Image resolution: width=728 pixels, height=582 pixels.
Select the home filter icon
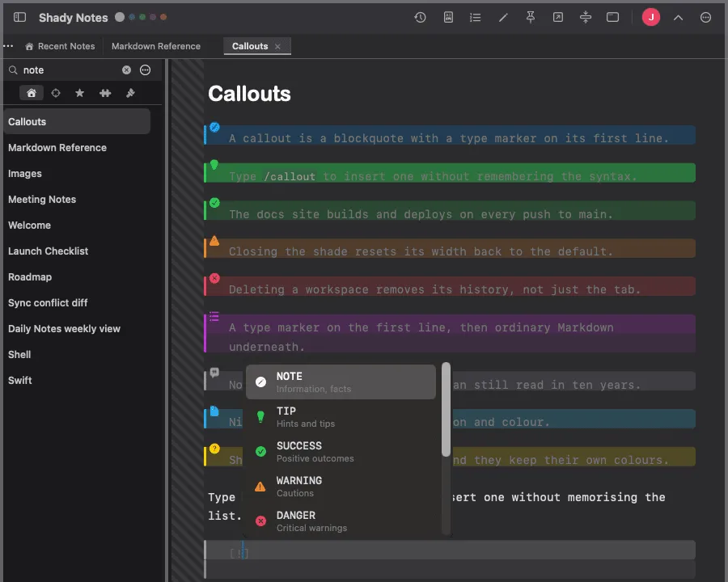point(31,93)
